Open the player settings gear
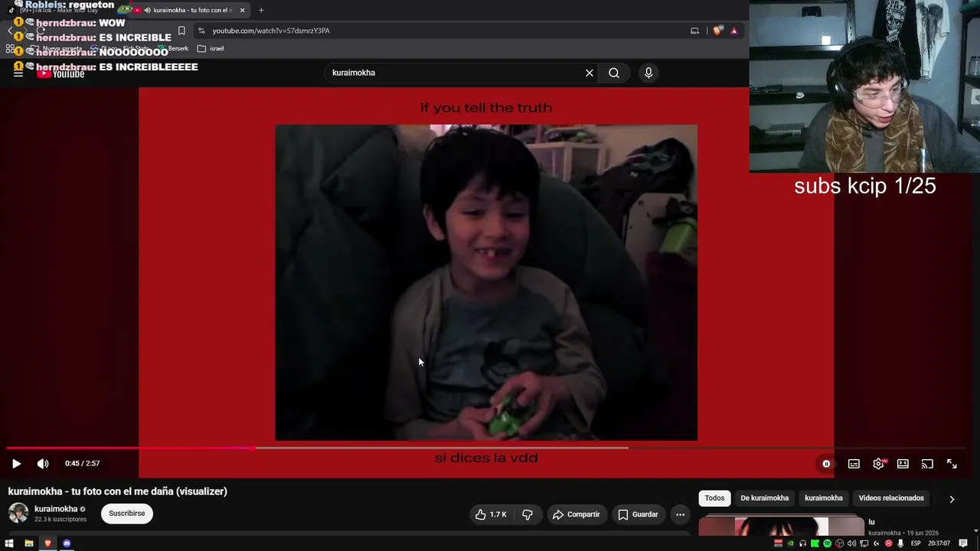 pyautogui.click(x=878, y=464)
